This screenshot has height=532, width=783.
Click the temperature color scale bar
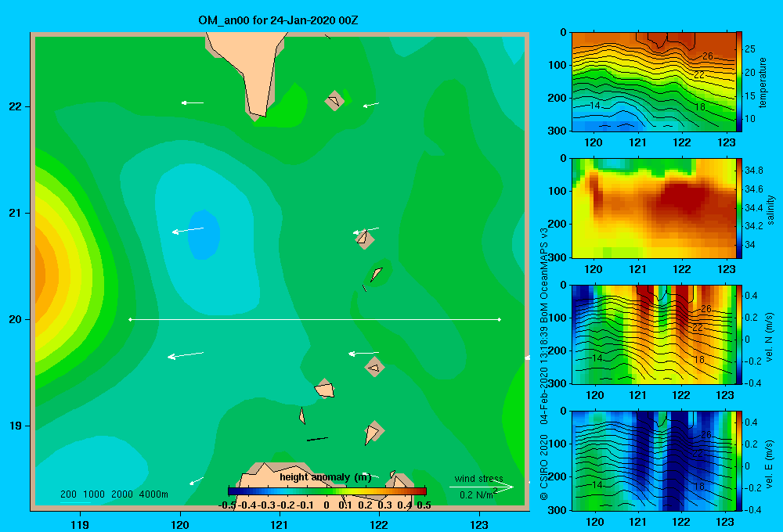click(x=739, y=82)
